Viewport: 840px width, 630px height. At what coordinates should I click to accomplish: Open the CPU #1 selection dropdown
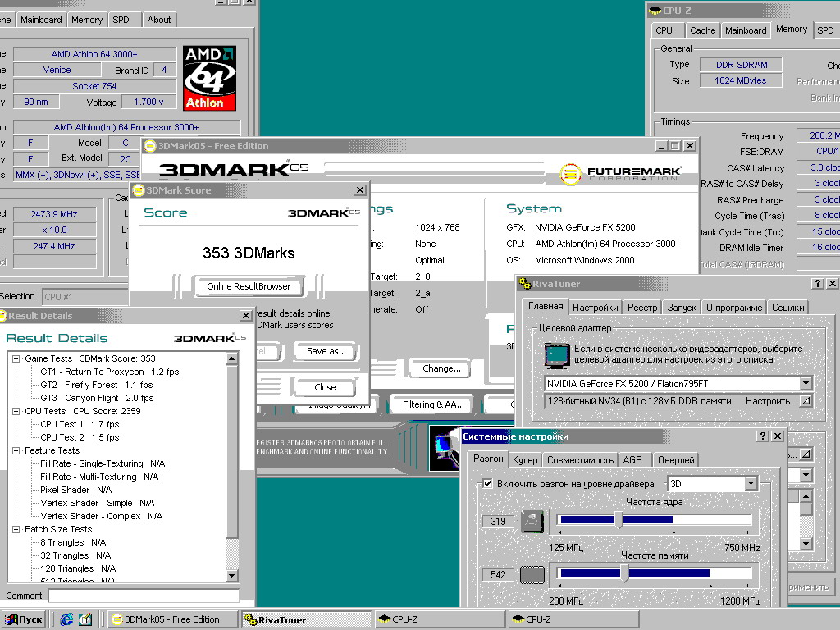pos(85,296)
